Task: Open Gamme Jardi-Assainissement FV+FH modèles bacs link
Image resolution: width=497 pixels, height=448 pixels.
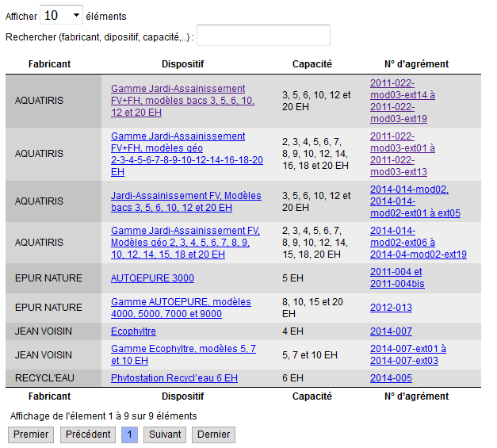Action: (x=182, y=101)
